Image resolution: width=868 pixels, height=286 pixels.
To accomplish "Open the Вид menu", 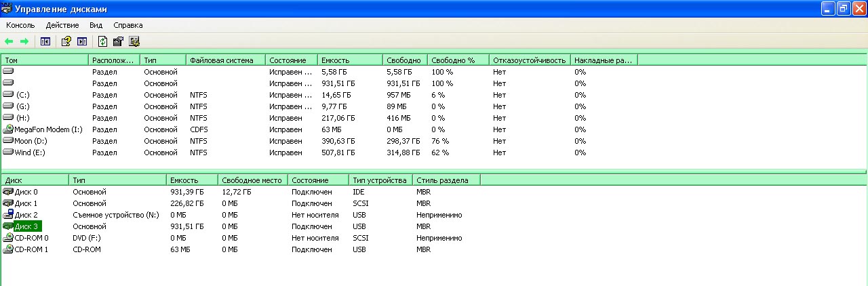I will pos(96,25).
